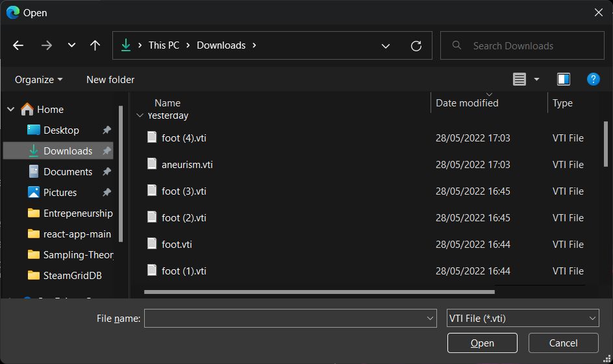Select Downloads in the navigation pane
Viewport: 613px width, 364px height.
pos(58,151)
